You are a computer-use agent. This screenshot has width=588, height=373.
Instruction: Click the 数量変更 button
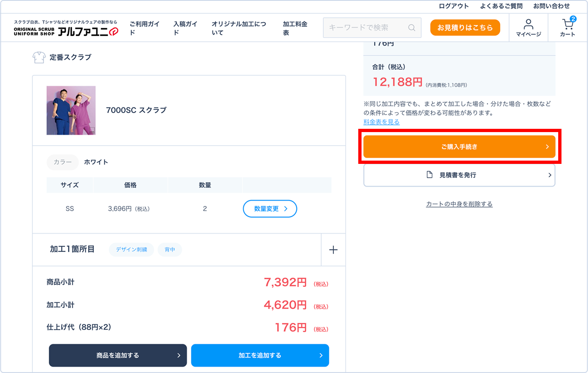click(x=270, y=209)
